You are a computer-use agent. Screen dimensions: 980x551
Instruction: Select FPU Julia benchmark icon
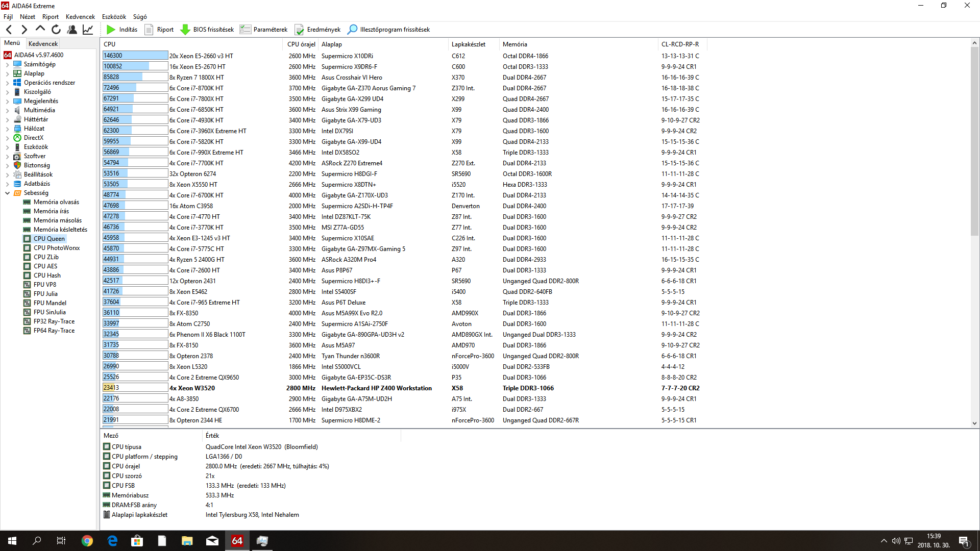(27, 294)
